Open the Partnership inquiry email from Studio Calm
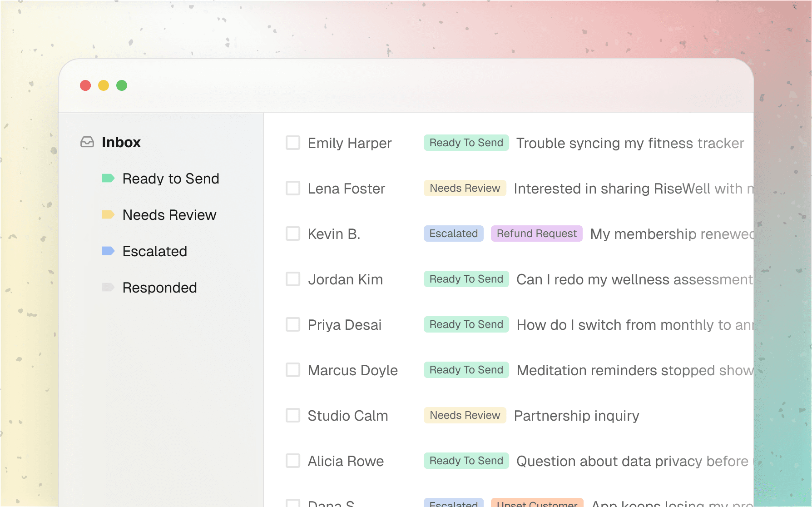 (576, 415)
